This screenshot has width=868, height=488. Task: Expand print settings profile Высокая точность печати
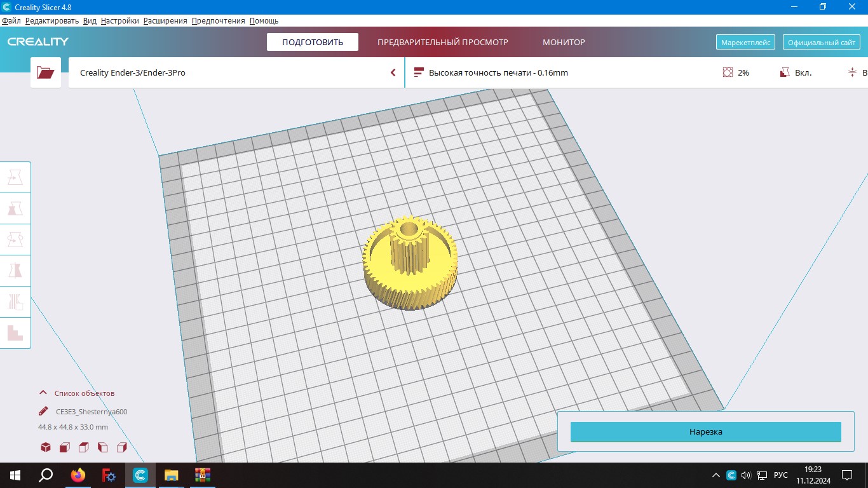coord(498,72)
